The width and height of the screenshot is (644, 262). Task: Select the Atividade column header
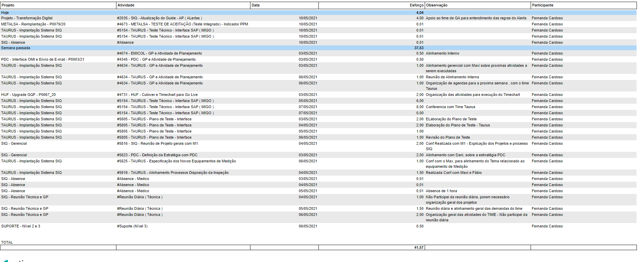pyautogui.click(x=183, y=5)
